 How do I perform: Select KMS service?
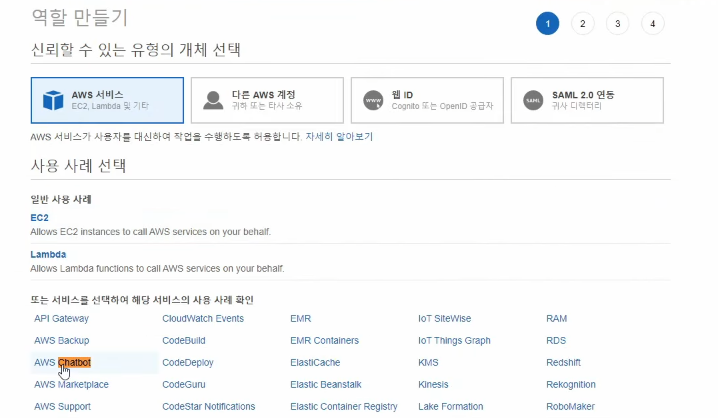(x=428, y=363)
